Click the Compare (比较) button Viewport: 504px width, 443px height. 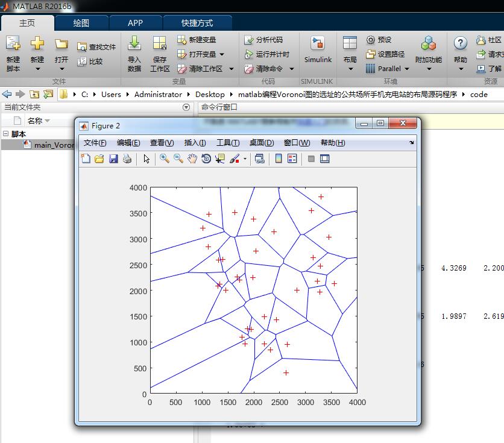pyautogui.click(x=90, y=61)
